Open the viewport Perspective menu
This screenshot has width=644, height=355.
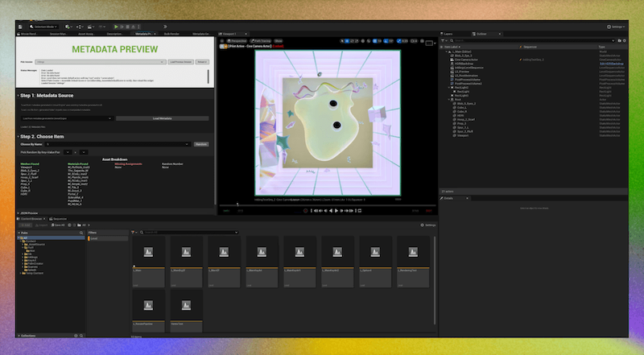235,39
